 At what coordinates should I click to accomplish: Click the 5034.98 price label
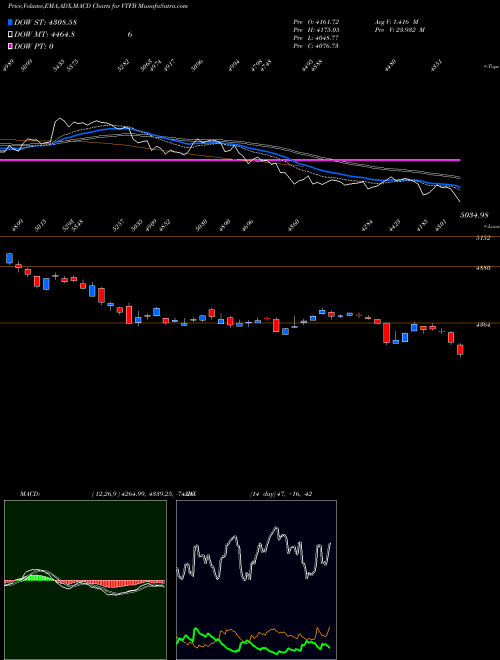coord(474,215)
